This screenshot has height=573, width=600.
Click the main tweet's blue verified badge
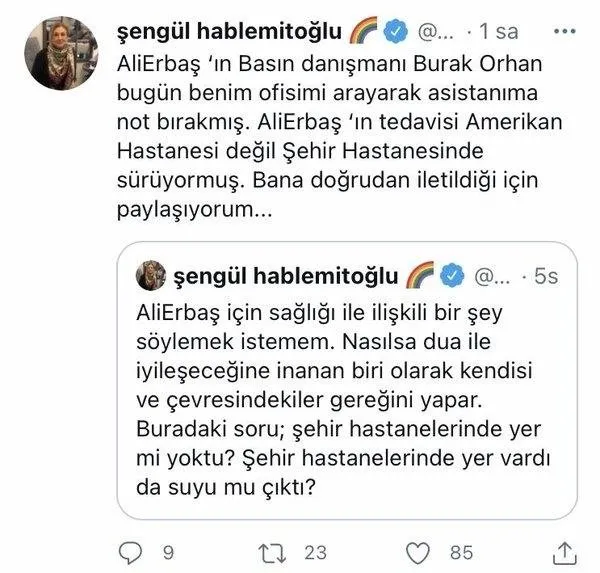click(x=396, y=31)
